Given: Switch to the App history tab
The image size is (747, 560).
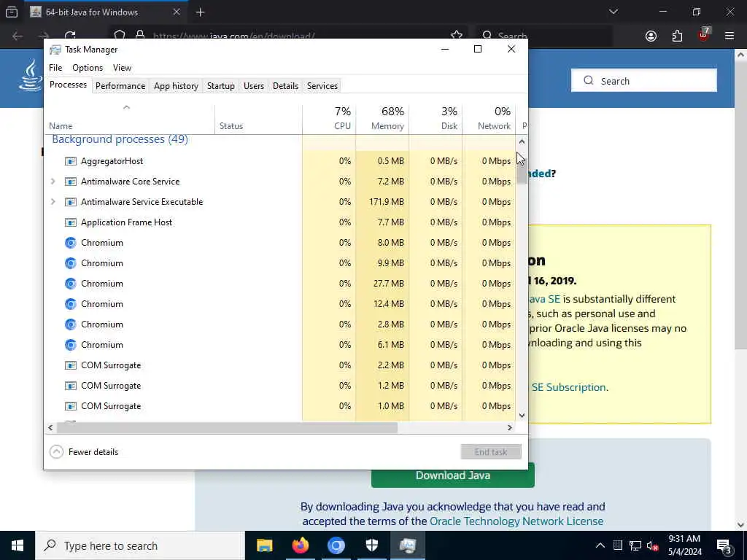Looking at the screenshot, I should (176, 86).
